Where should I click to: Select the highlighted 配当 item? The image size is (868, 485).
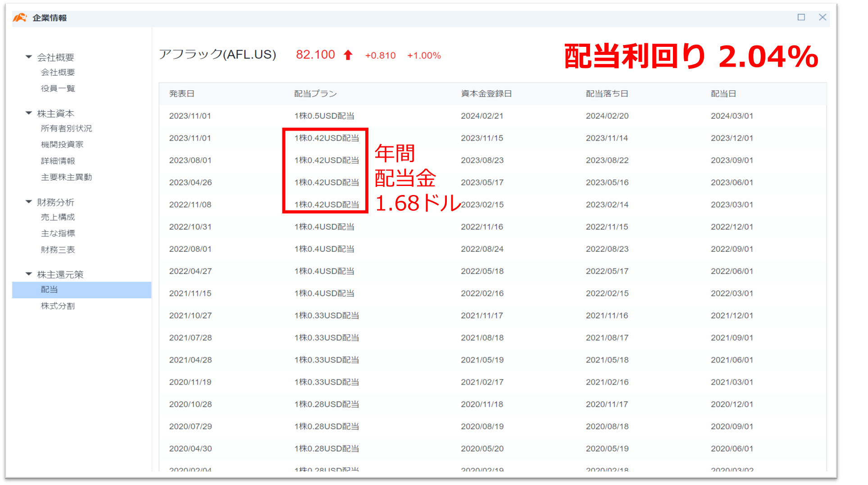click(x=82, y=290)
